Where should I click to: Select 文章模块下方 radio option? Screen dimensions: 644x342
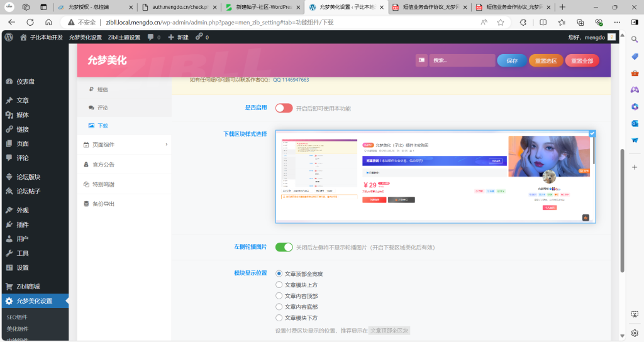click(x=279, y=317)
